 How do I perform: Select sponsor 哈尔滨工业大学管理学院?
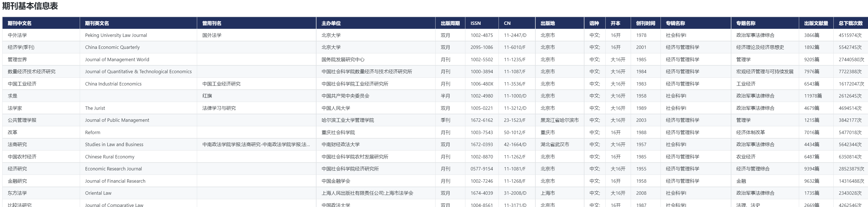coord(348,120)
